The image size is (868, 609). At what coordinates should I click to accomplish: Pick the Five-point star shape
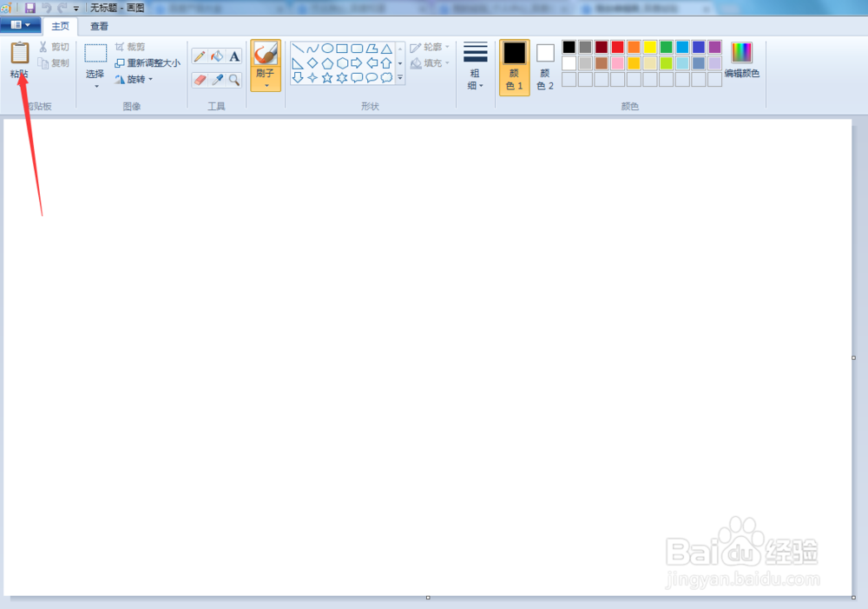(327, 77)
